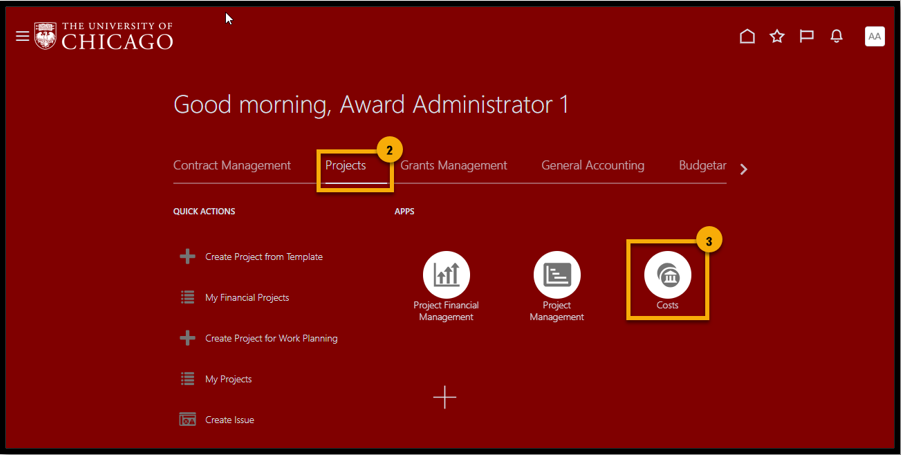Click the Costs label text

pos(668,305)
